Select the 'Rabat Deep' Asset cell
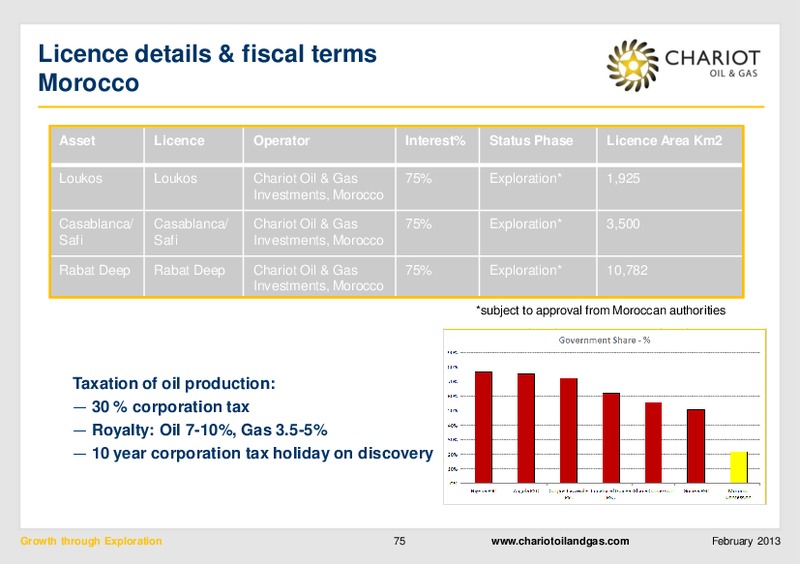Image resolution: width=800 pixels, height=564 pixels. (97, 276)
